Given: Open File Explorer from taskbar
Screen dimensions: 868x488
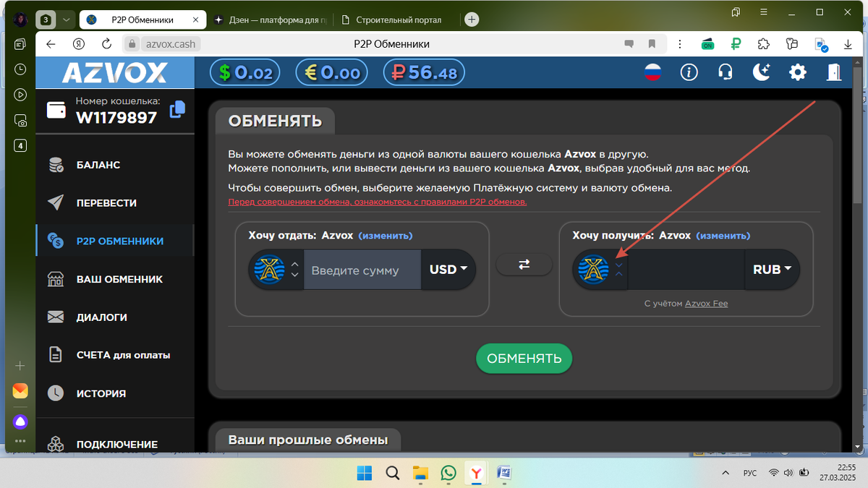Looking at the screenshot, I should (420, 473).
